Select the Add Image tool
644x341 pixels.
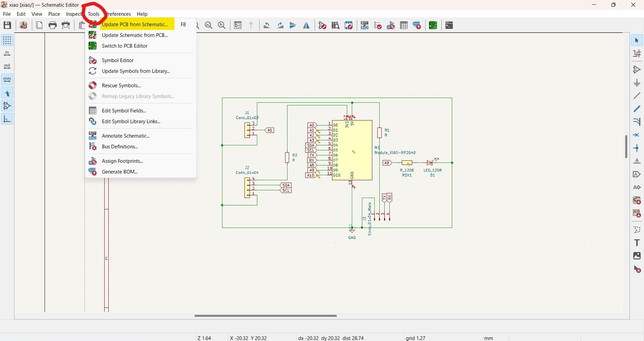637,256
